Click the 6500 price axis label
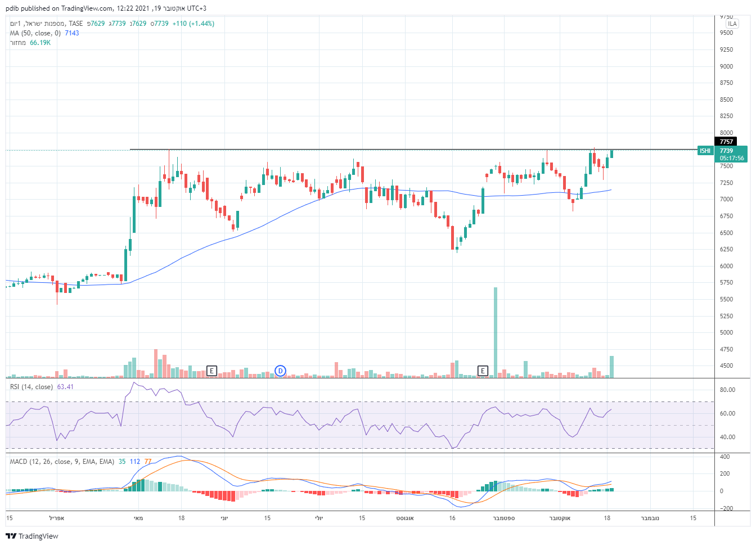This screenshot has width=756, height=546. coord(726,233)
